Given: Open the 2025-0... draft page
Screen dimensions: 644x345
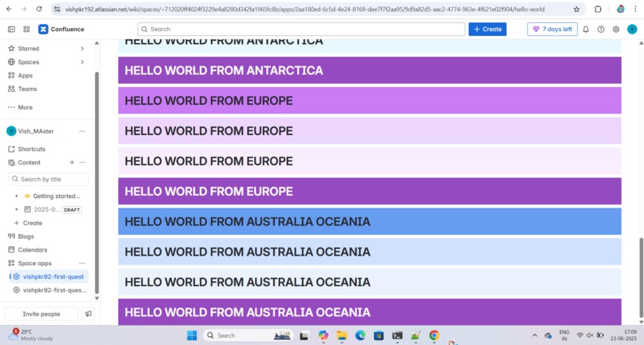Looking at the screenshot, I should click(x=47, y=209).
